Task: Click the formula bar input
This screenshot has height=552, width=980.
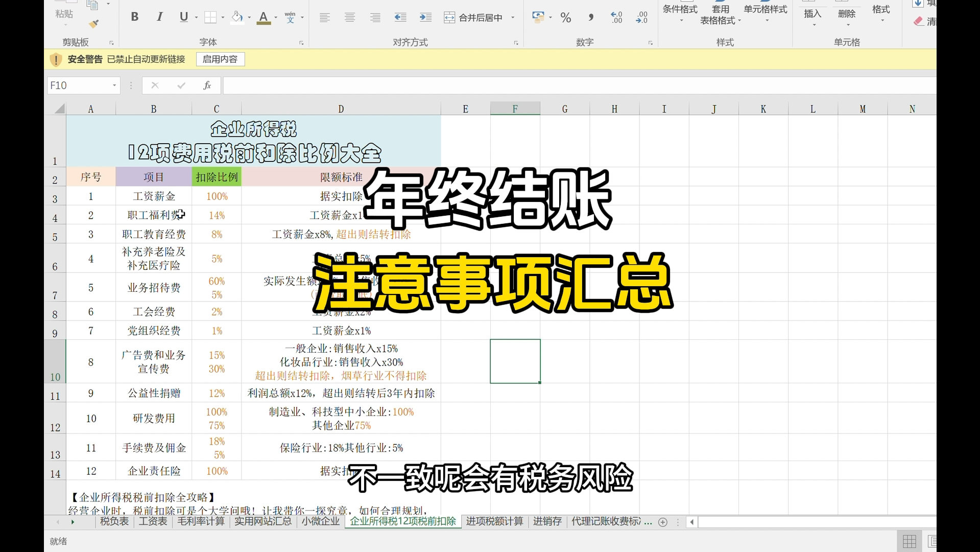Action: [580, 85]
